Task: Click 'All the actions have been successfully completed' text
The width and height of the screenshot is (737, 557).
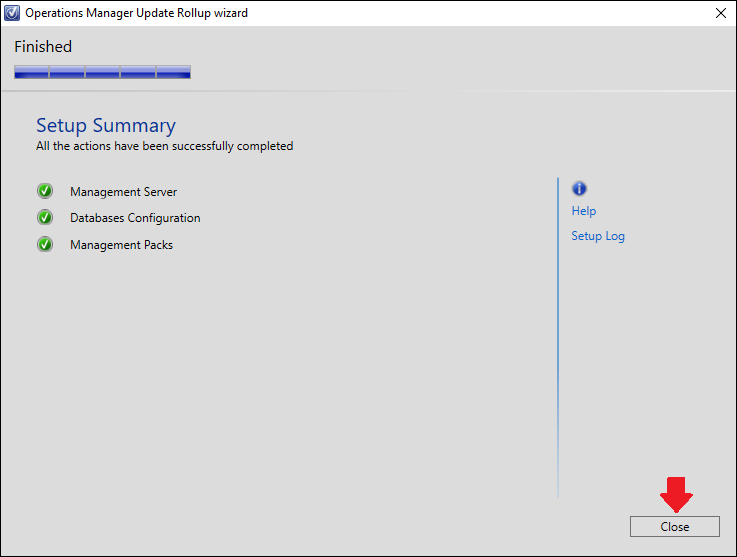Action: point(165,146)
